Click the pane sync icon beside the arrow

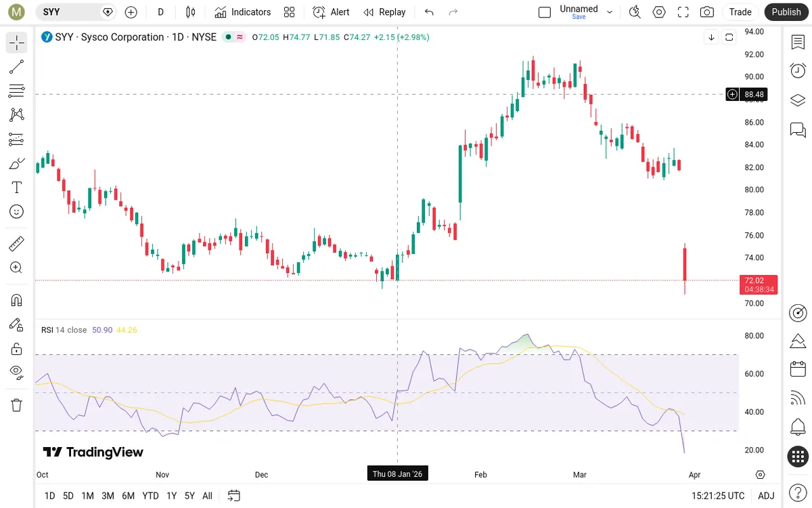[729, 37]
